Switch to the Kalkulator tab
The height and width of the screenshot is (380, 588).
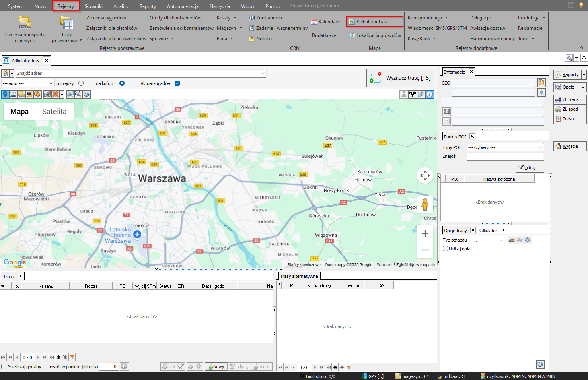pos(487,231)
